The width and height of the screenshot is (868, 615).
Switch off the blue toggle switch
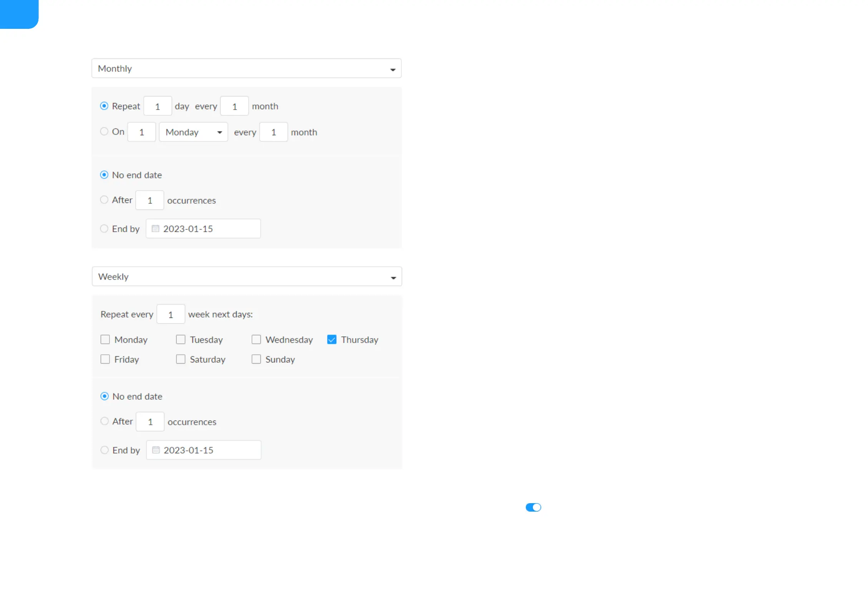point(533,507)
